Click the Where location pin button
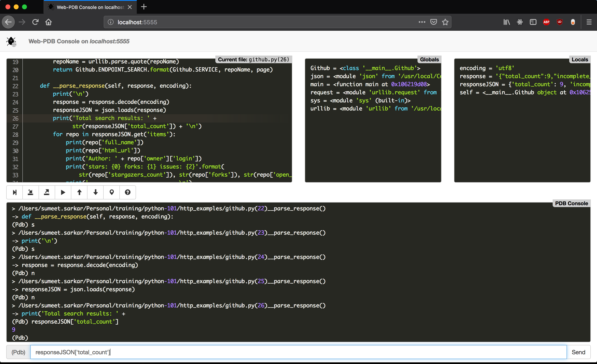597x364 pixels. pos(112,192)
